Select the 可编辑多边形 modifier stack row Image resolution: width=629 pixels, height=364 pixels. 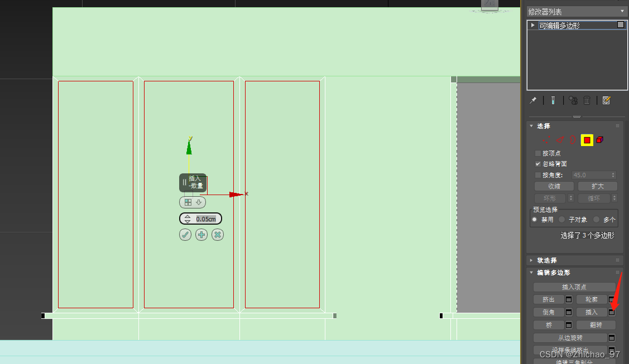tap(577, 25)
